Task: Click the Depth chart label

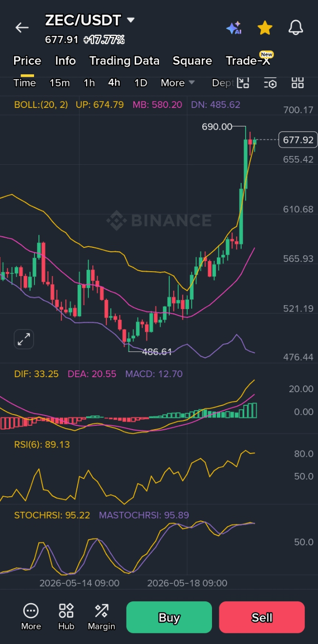Action: 223,83
